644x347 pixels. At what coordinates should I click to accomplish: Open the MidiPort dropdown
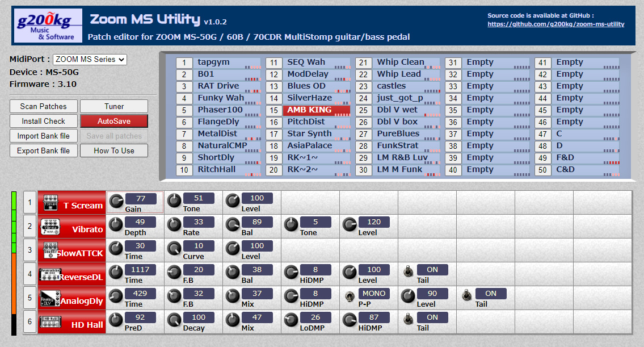[90, 60]
